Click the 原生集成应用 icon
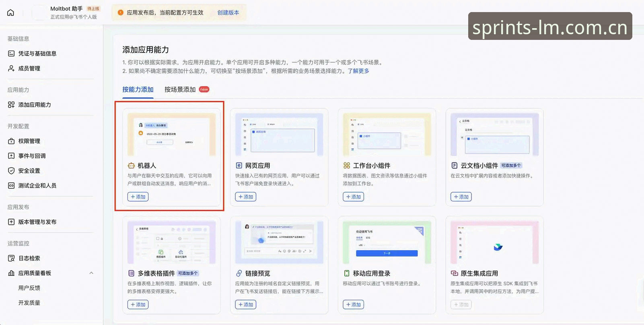This screenshot has height=325, width=644. [x=454, y=273]
